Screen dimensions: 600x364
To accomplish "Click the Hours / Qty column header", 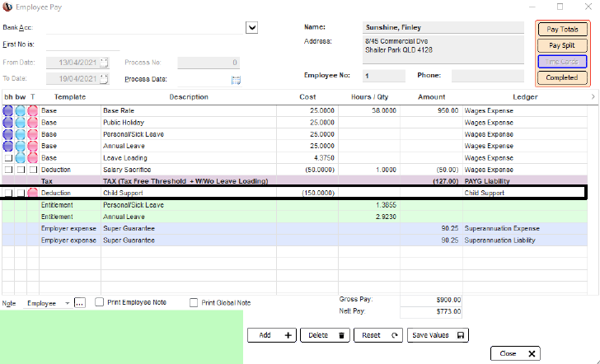I will click(369, 97).
